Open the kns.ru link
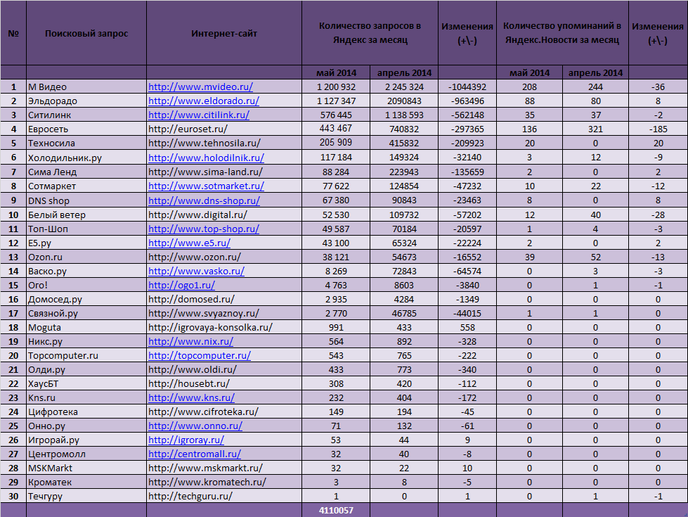688x517 pixels. (x=191, y=397)
